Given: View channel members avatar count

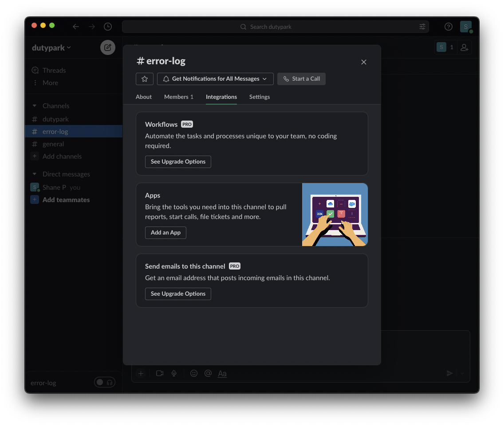Looking at the screenshot, I should [x=445, y=47].
